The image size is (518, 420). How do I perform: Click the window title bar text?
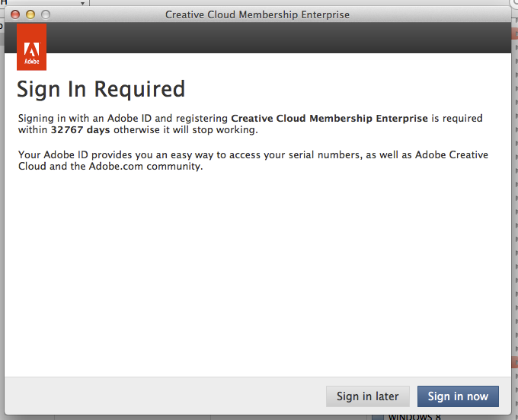[257, 14]
